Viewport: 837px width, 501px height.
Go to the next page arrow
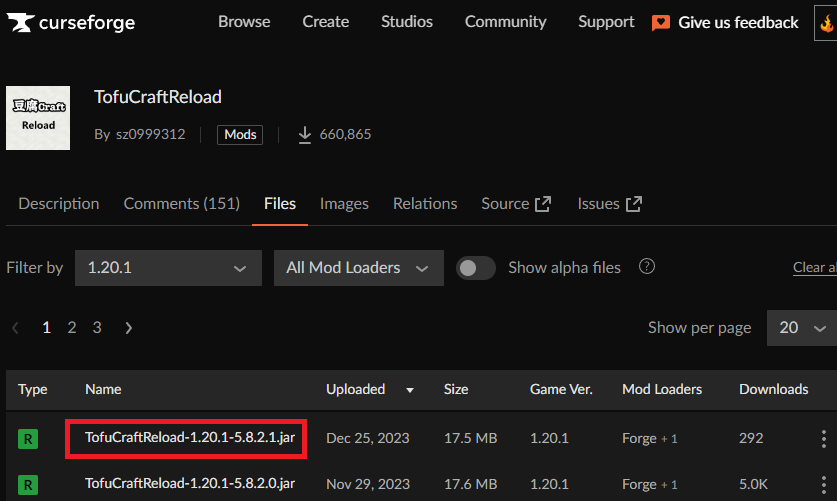(128, 327)
